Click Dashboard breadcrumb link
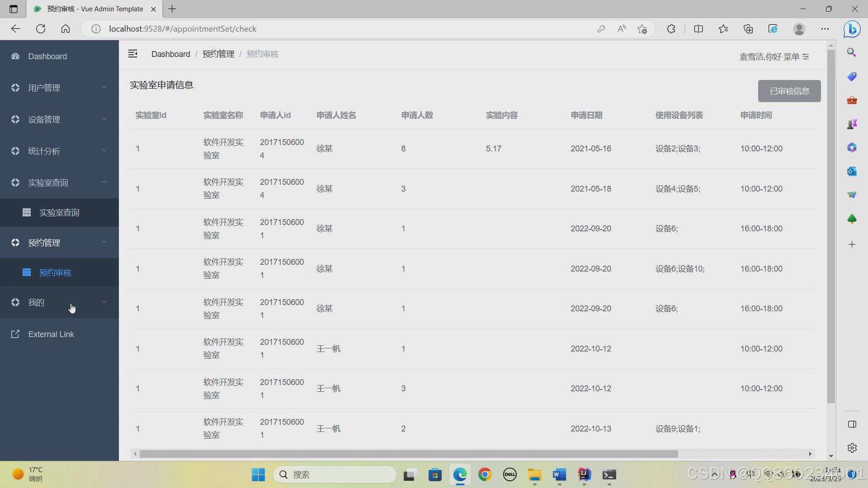Viewport: 868px width, 488px height. coord(170,54)
